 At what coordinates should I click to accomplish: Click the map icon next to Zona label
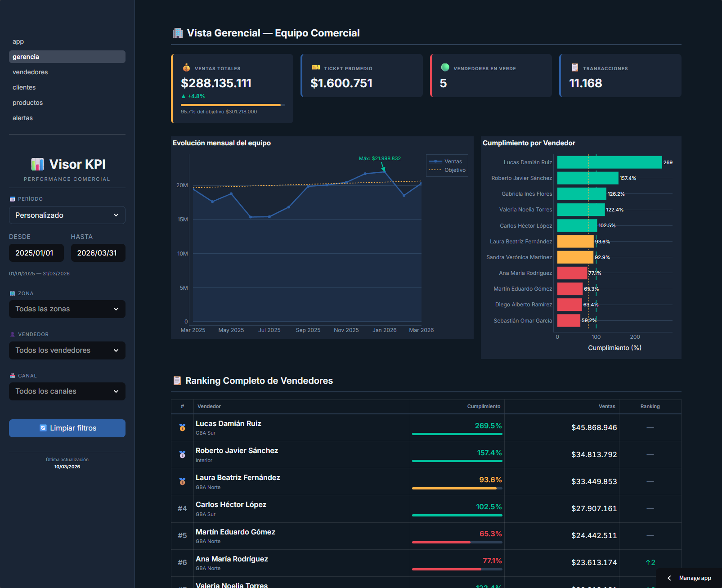[x=13, y=293]
